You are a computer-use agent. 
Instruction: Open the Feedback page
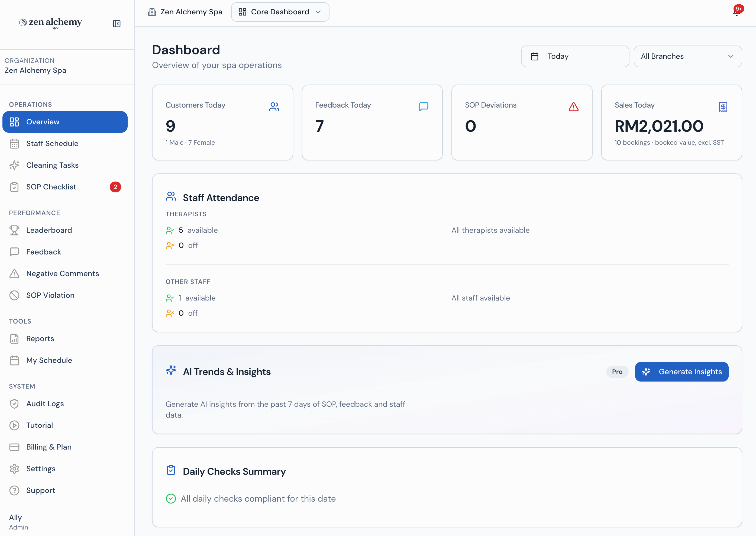pos(65,252)
